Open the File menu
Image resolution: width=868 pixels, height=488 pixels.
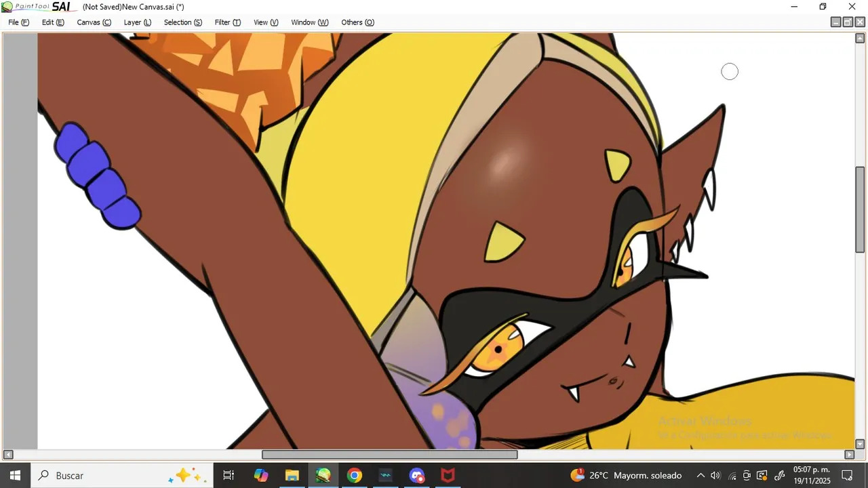point(18,22)
